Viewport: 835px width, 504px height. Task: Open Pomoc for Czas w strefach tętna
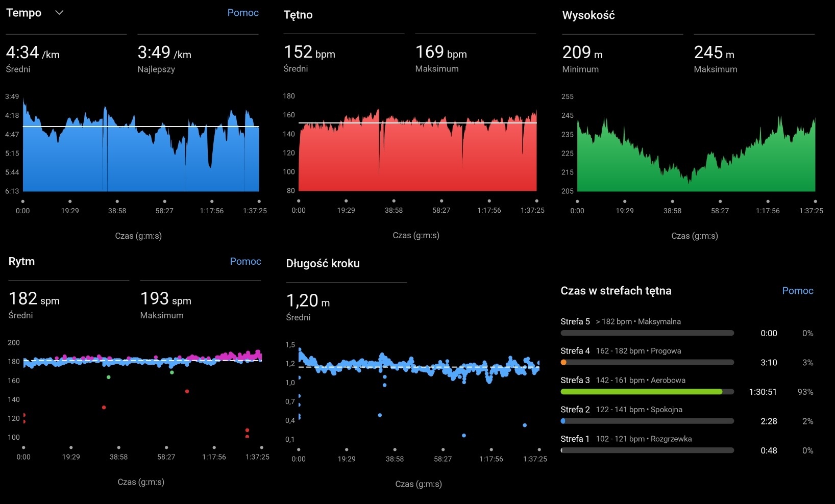798,291
